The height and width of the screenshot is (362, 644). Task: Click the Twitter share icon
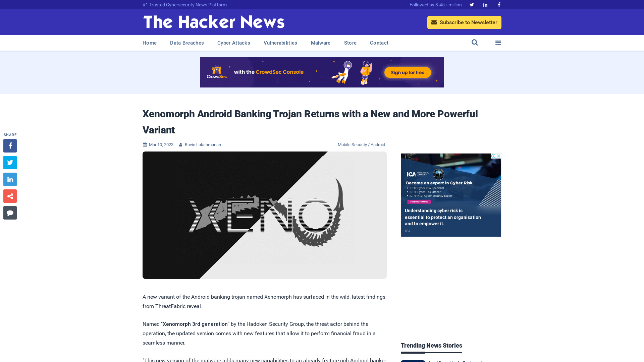(x=10, y=163)
